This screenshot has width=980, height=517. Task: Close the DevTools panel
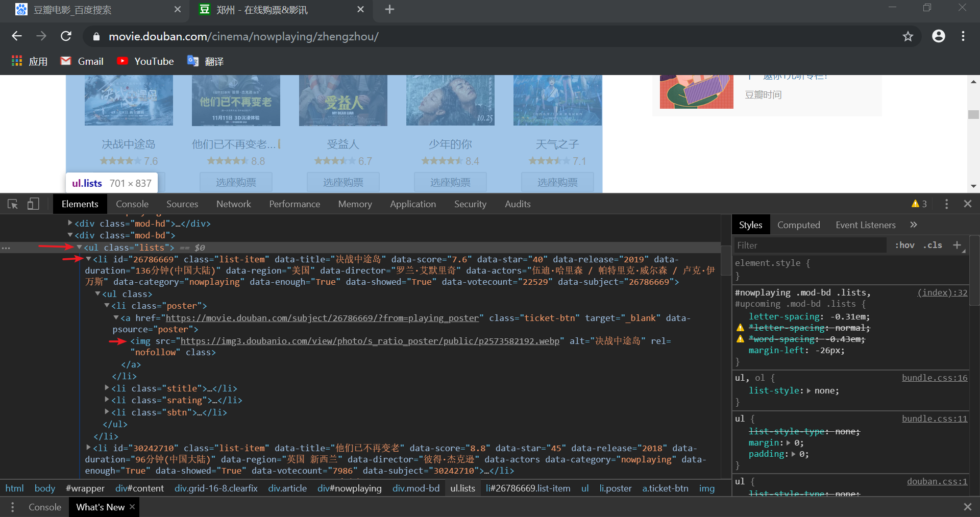968,204
